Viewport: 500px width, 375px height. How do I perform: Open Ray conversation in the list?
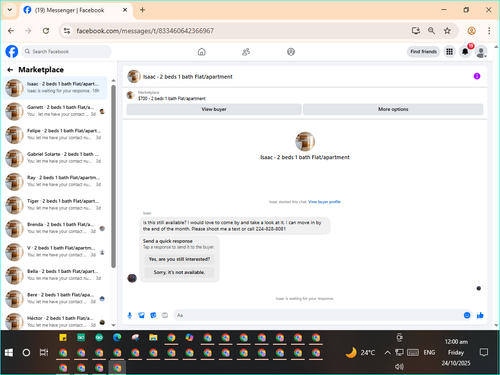pos(55,181)
